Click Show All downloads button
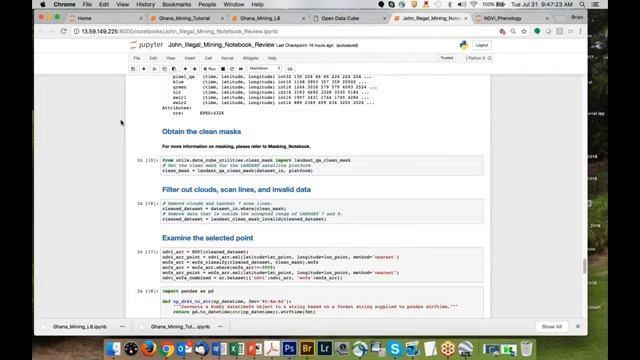Screen dimensions: 640x360 [x=551, y=327]
